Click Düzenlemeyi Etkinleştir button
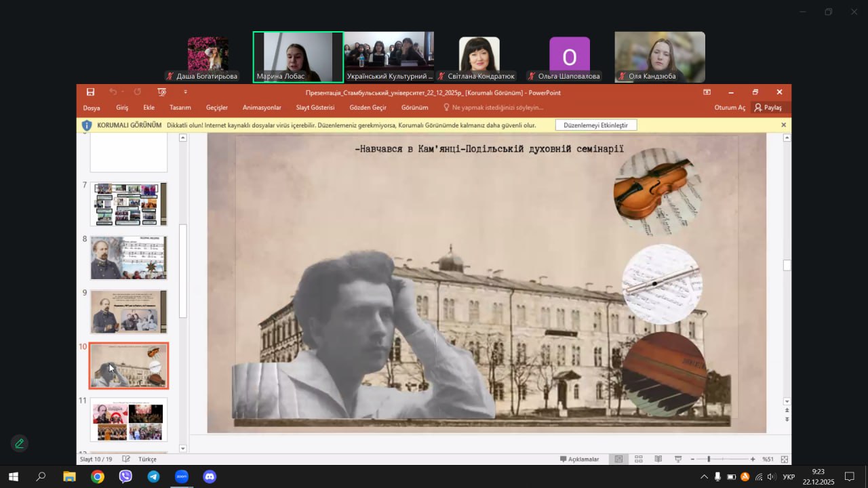Viewport: 868px width, 488px height. [595, 125]
